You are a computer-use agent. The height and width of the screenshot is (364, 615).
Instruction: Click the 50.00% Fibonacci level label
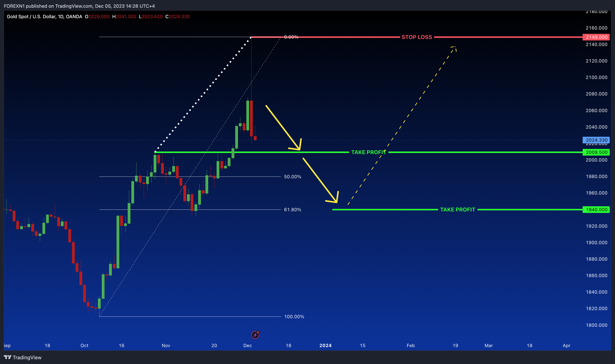[x=293, y=177]
